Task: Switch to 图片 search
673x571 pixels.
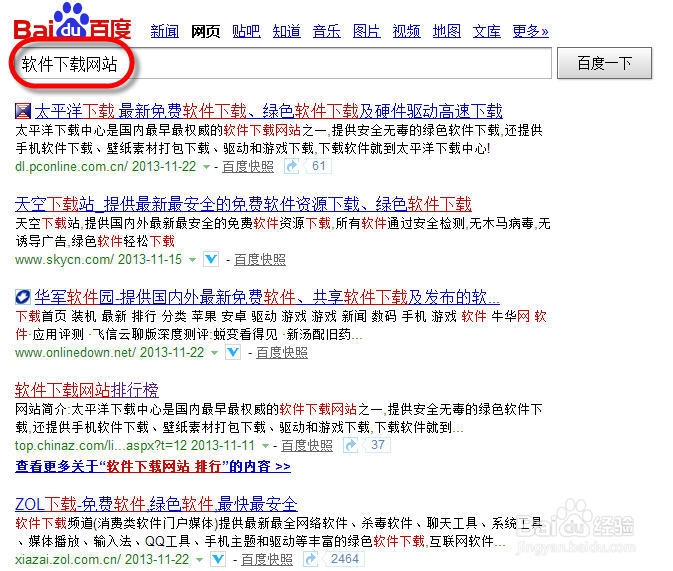Action: coord(366,31)
